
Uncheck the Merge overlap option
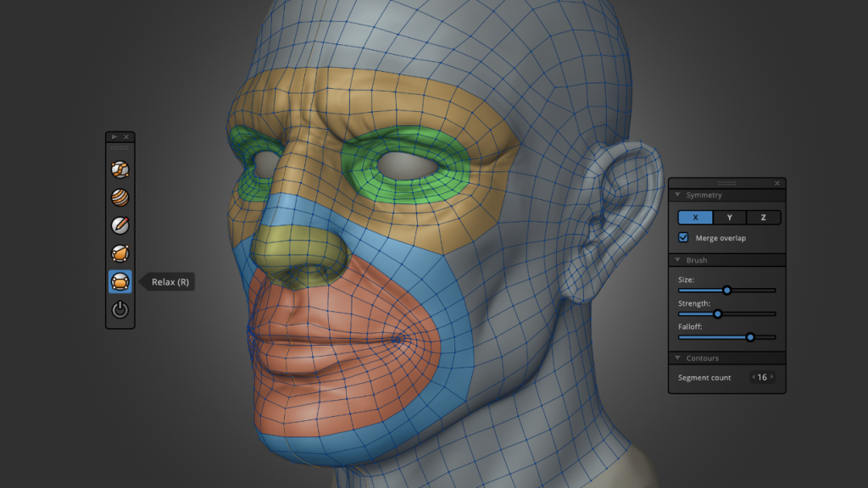(x=683, y=238)
